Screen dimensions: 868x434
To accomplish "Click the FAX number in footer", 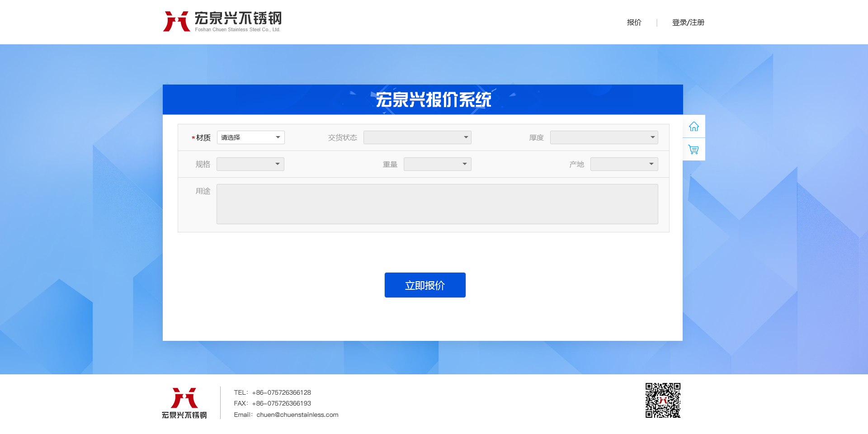I will tap(281, 403).
